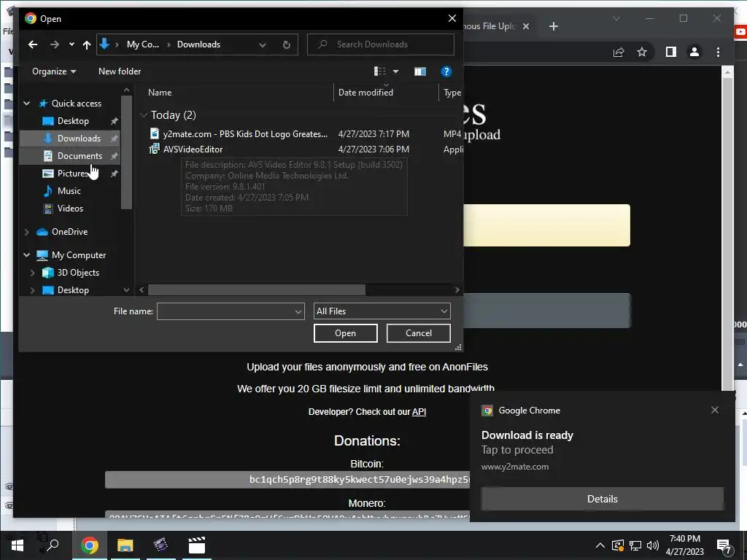Unpin Desktop from Quick access

pos(115,121)
